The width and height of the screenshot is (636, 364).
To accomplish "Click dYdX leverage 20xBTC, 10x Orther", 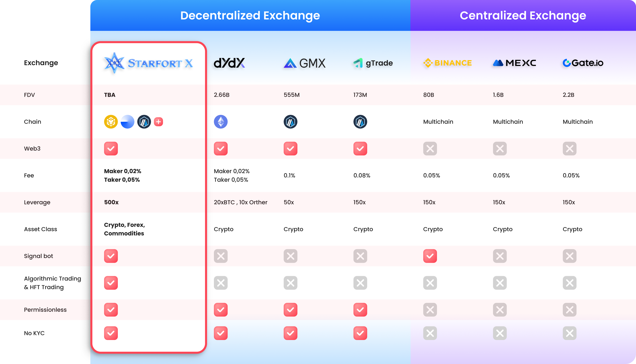I will 240,202.
